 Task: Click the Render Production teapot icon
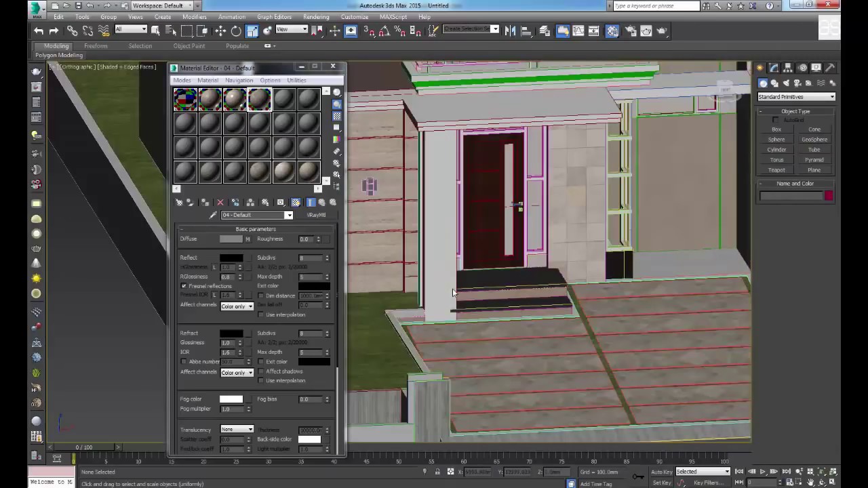(x=662, y=30)
